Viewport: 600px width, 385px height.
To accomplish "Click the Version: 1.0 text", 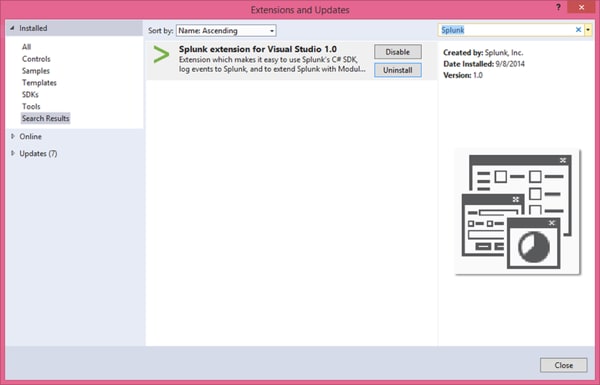I will click(x=463, y=75).
